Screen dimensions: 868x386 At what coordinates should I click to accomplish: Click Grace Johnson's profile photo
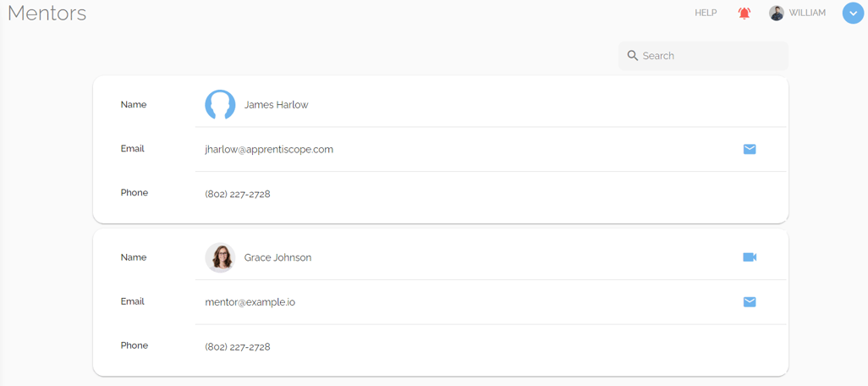(x=220, y=257)
